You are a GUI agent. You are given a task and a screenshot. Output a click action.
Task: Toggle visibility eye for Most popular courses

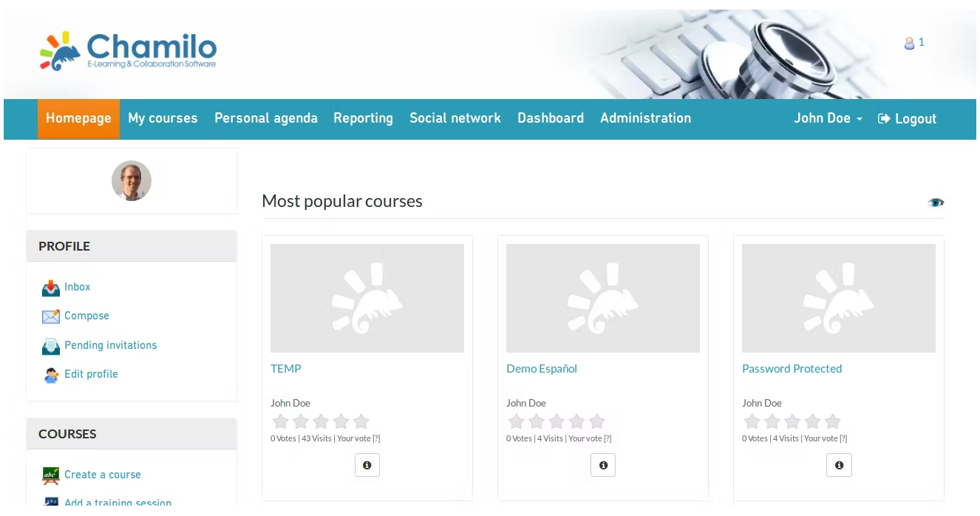point(936,203)
